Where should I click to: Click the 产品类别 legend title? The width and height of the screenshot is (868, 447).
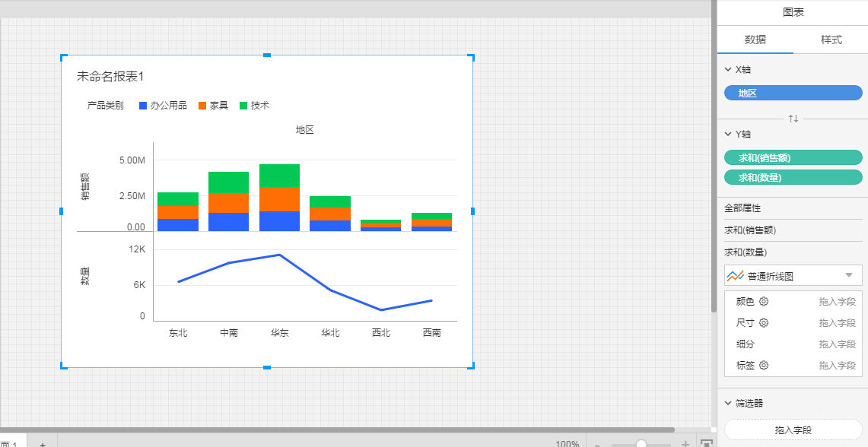pos(105,106)
